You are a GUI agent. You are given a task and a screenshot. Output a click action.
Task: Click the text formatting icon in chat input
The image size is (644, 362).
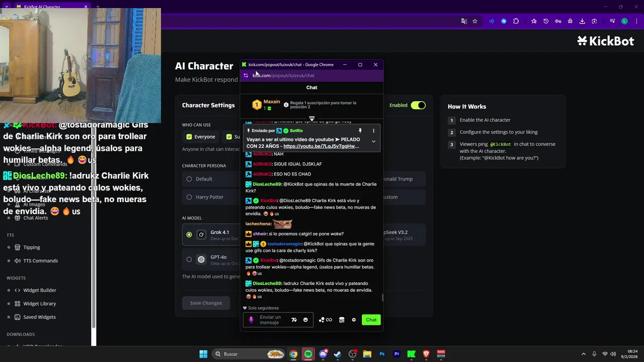point(294,320)
